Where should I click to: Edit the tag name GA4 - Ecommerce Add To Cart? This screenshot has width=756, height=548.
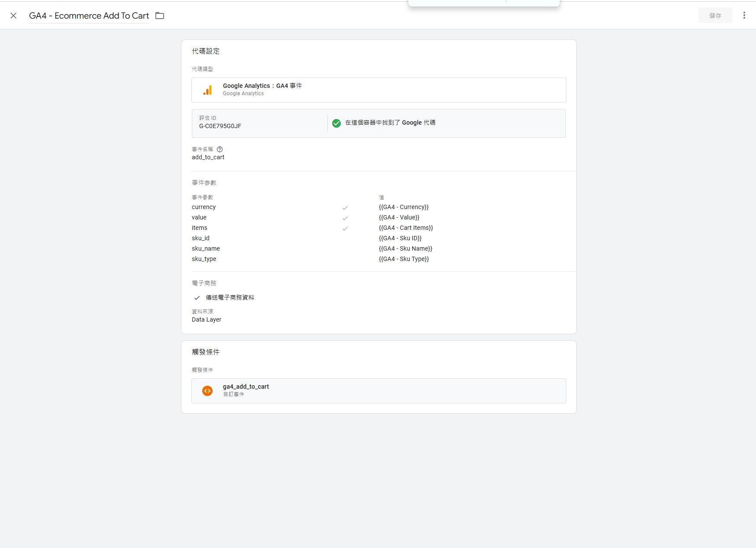(x=89, y=16)
